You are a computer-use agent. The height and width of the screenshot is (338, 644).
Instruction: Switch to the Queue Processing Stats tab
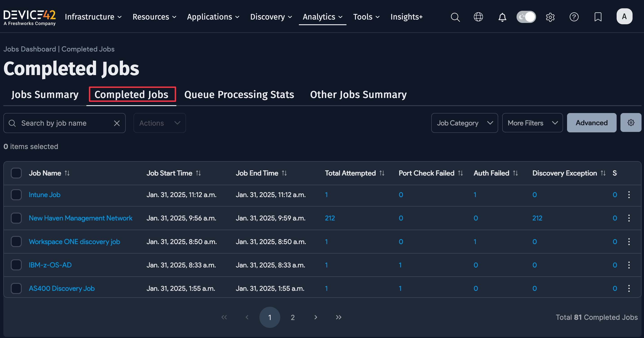[239, 94]
